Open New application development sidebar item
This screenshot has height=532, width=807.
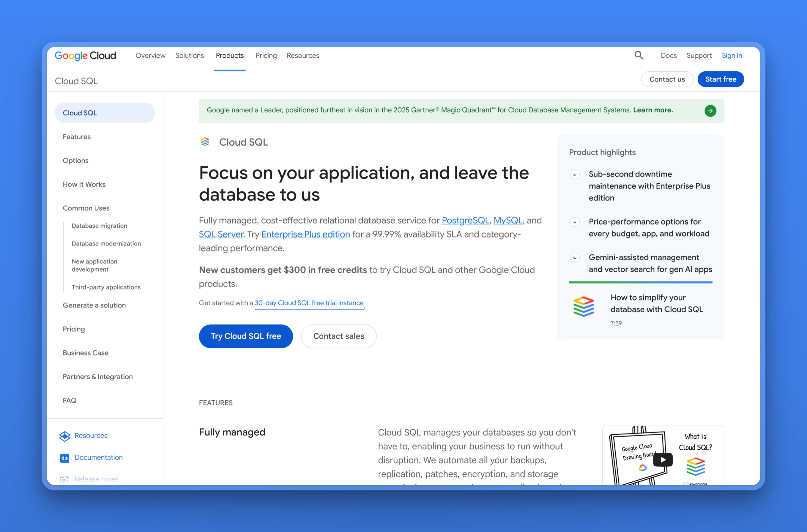[94, 265]
